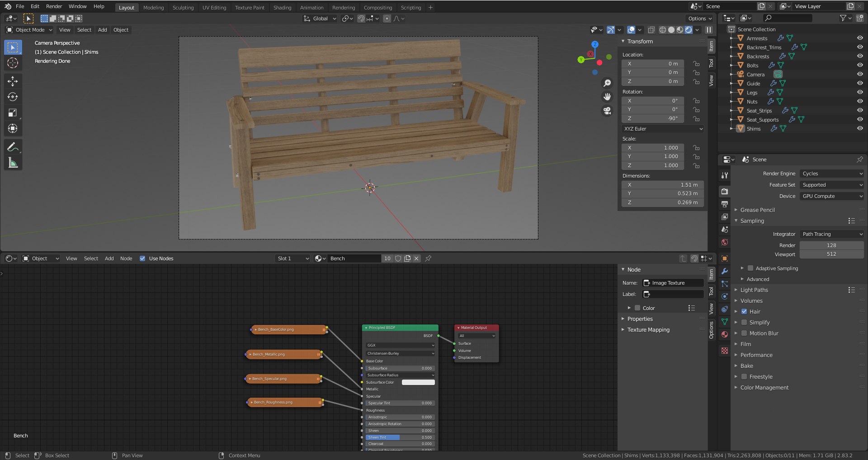Pause viewport render preview
The width and height of the screenshot is (868, 460).
[709, 30]
